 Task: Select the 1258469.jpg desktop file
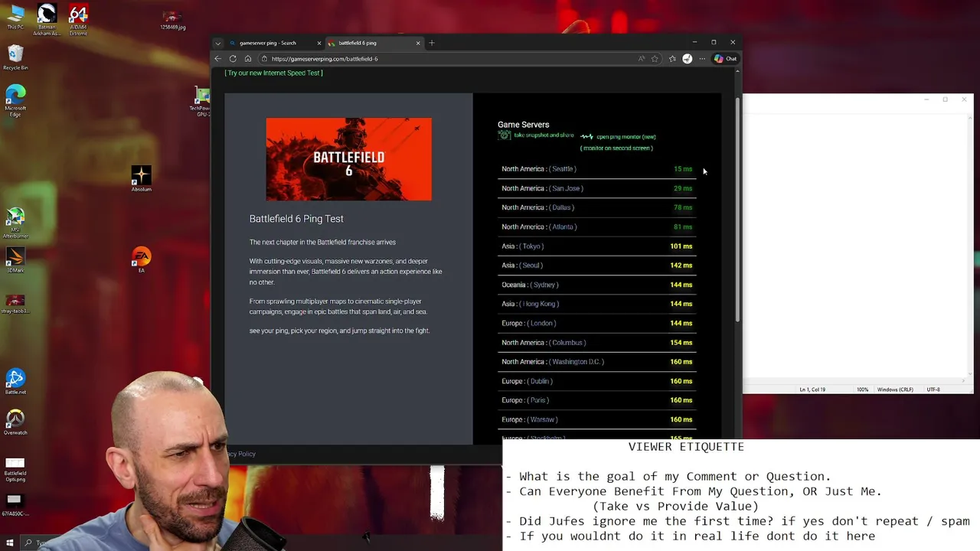coord(172,21)
